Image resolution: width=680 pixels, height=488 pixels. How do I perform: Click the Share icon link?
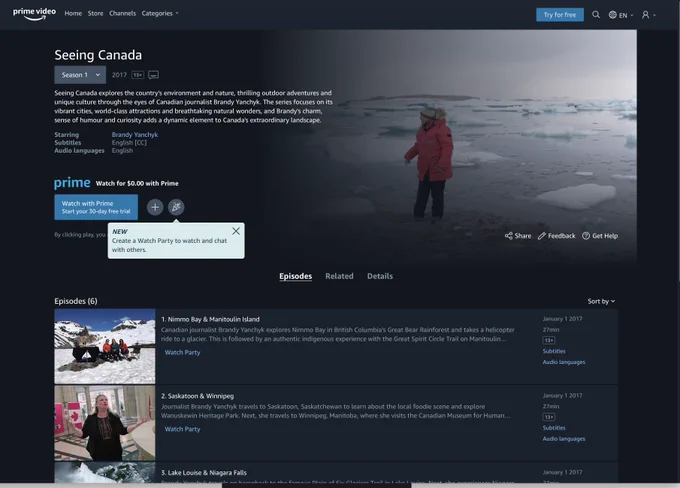click(x=518, y=236)
